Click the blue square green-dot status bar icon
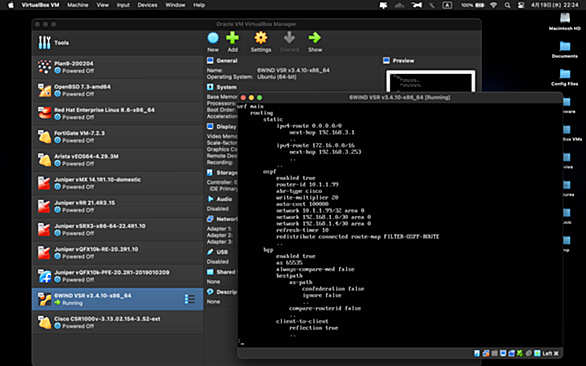The width and height of the screenshot is (586, 366). (x=537, y=353)
